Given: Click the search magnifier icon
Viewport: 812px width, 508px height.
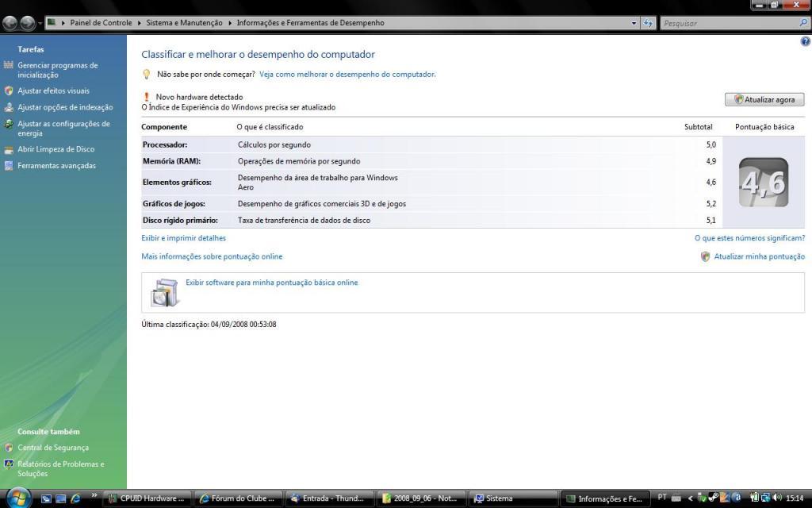Looking at the screenshot, I should click(803, 23).
